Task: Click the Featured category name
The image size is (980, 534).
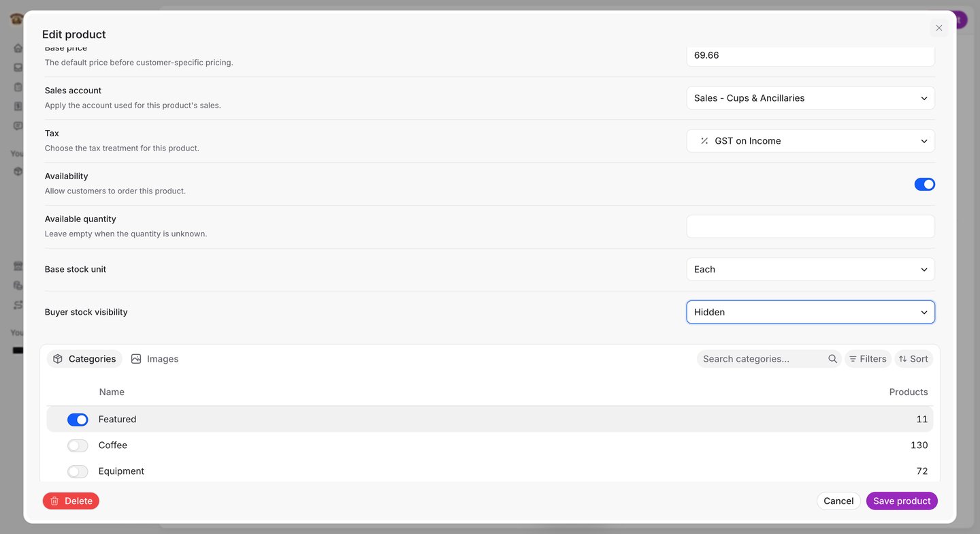Action: coord(117,420)
